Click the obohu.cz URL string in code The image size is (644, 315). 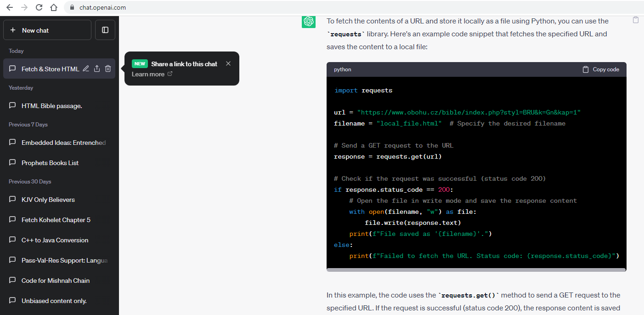469,112
